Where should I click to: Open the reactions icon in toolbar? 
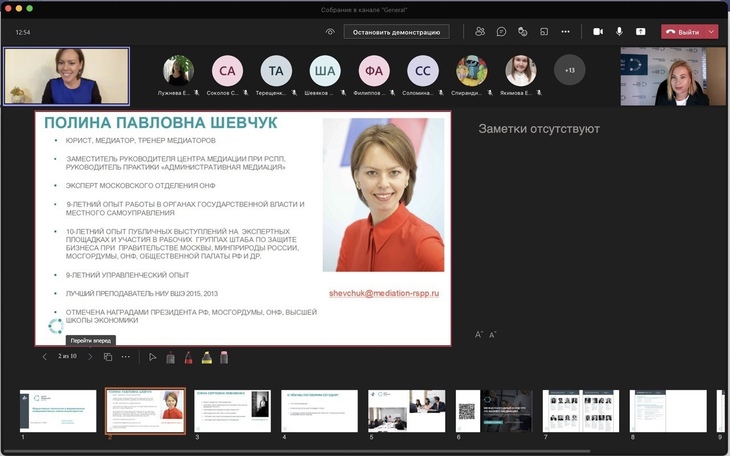pos(522,32)
